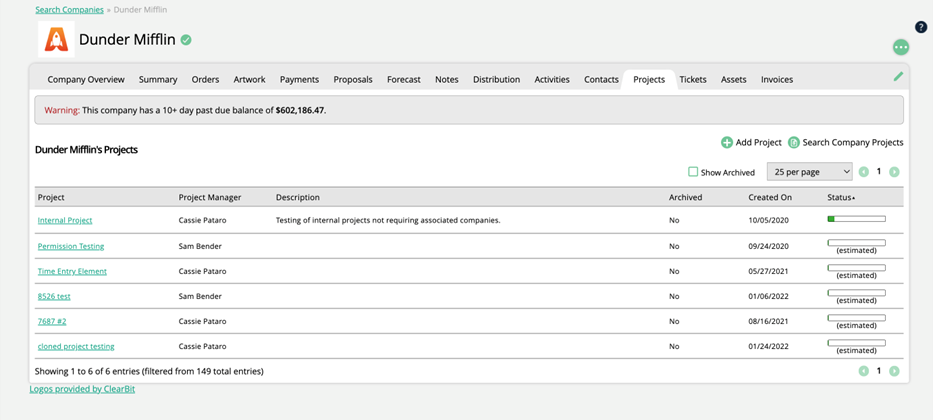Viewport: 933px width, 420px height.
Task: Switch to the Summary tab
Action: pos(158,79)
